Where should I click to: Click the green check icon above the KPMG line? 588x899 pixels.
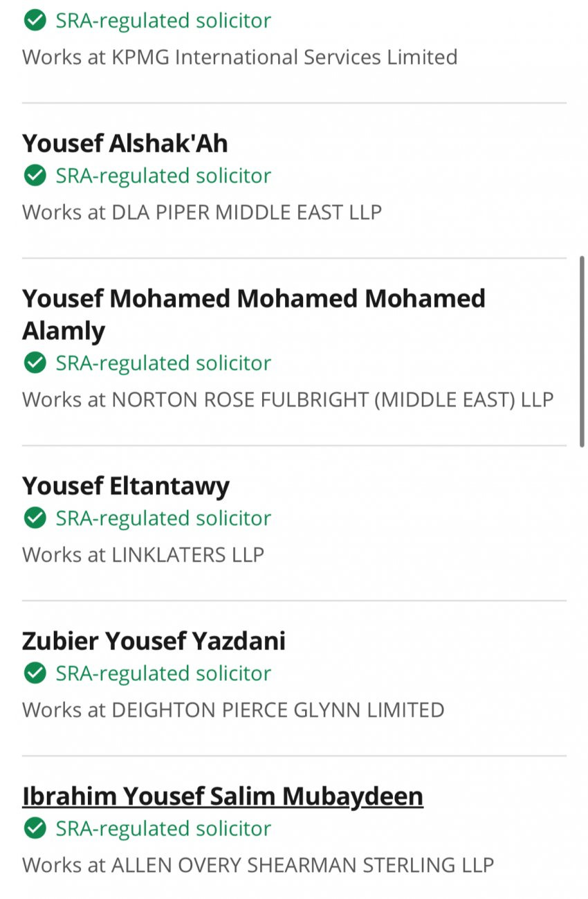(x=34, y=21)
